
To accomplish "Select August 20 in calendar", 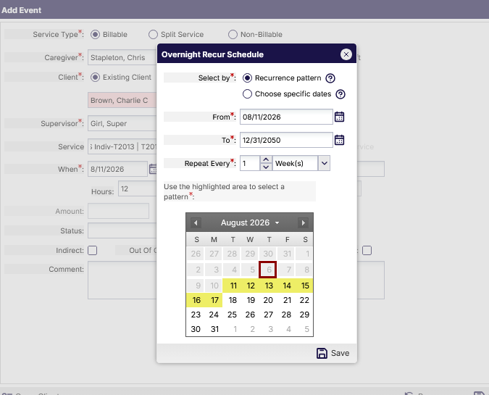I will point(268,300).
